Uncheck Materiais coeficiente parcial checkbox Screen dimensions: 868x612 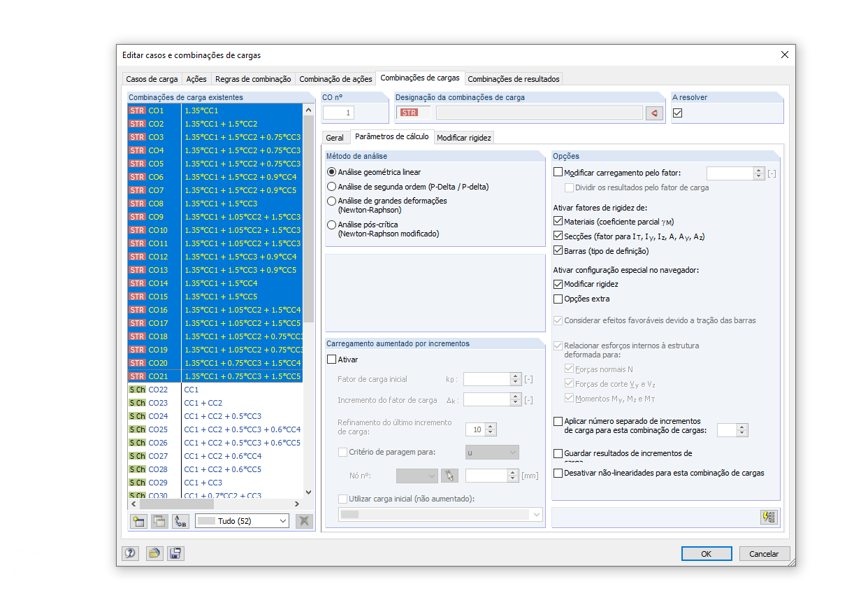point(558,221)
